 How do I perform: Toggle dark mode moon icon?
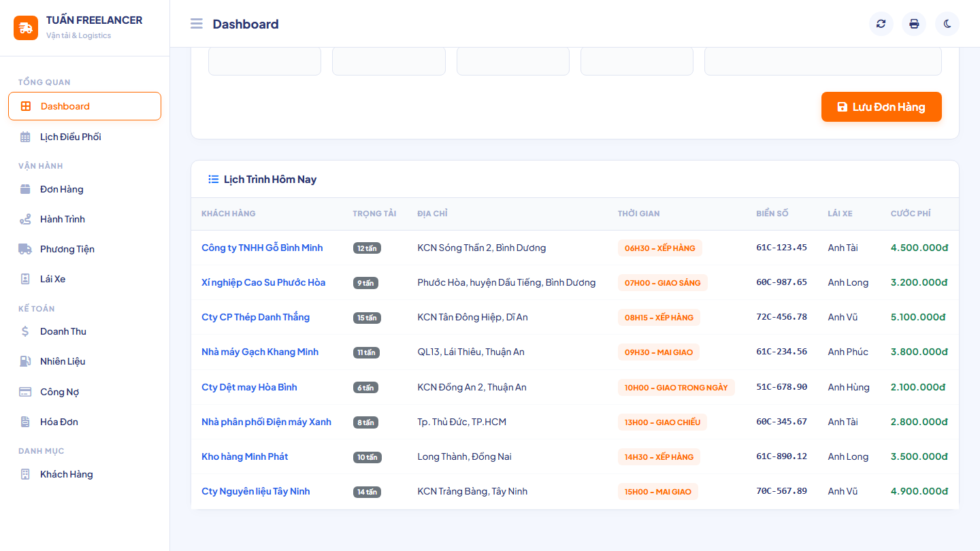click(x=947, y=24)
